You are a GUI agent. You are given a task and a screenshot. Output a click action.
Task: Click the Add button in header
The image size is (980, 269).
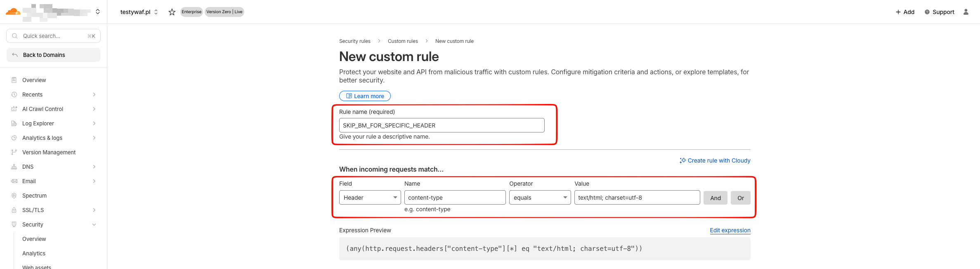(905, 12)
